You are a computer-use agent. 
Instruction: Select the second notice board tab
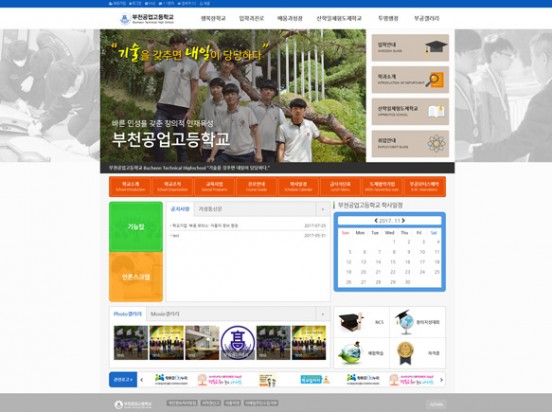211,209
